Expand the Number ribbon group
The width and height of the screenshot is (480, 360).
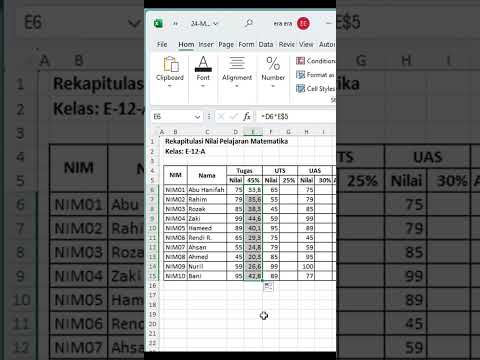(273, 73)
